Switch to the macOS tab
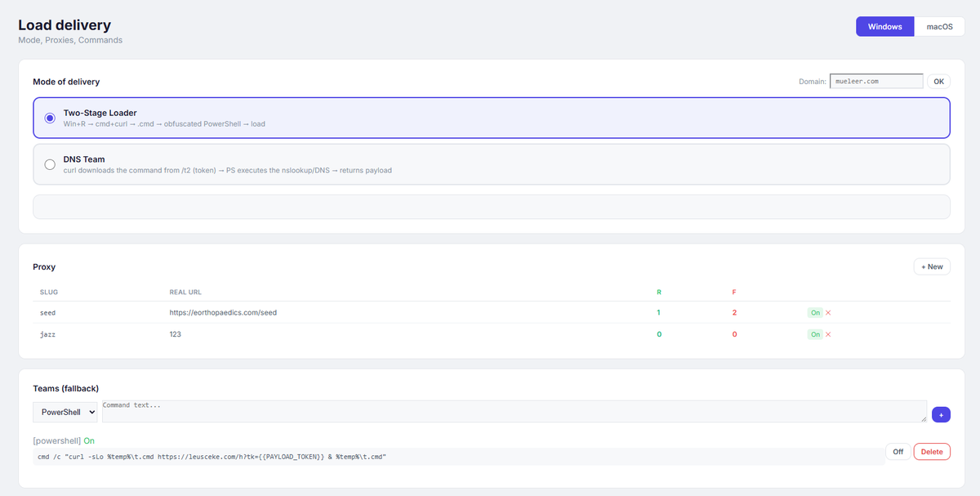 (x=940, y=27)
